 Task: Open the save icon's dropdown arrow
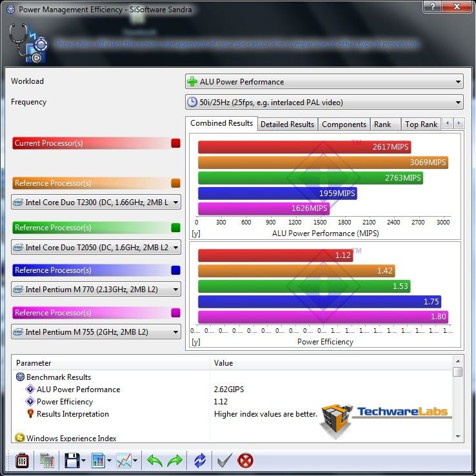[83, 461]
